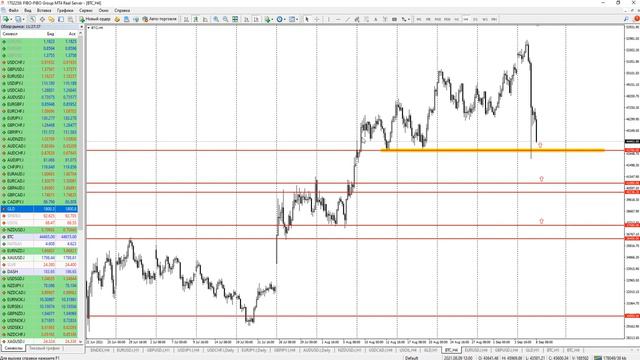Open the Графики menu
This screenshot has width=640, height=360.
(65, 10)
